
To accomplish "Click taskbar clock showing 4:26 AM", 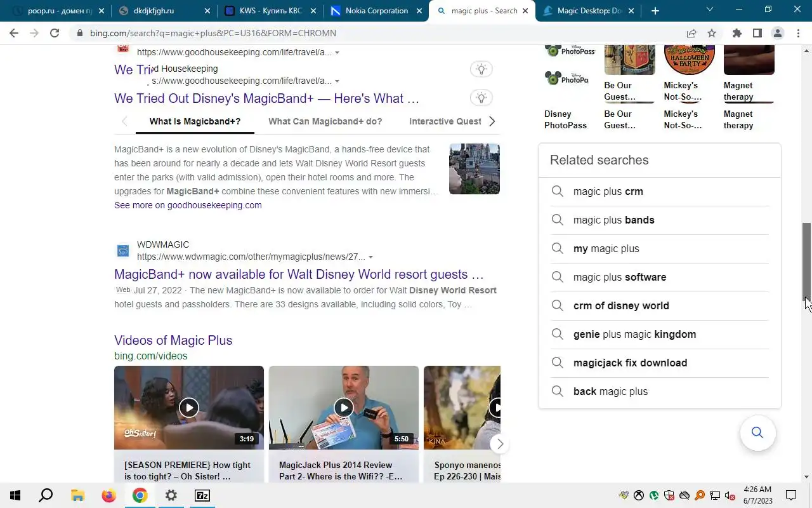I will click(756, 495).
